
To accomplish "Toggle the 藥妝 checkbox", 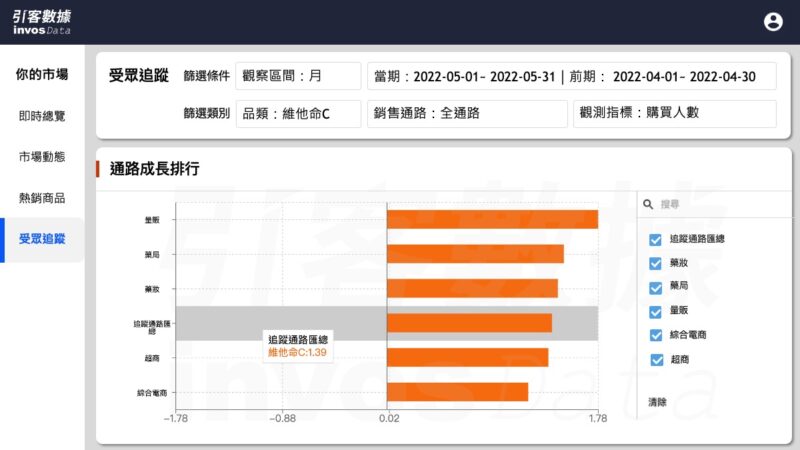I will tap(655, 263).
